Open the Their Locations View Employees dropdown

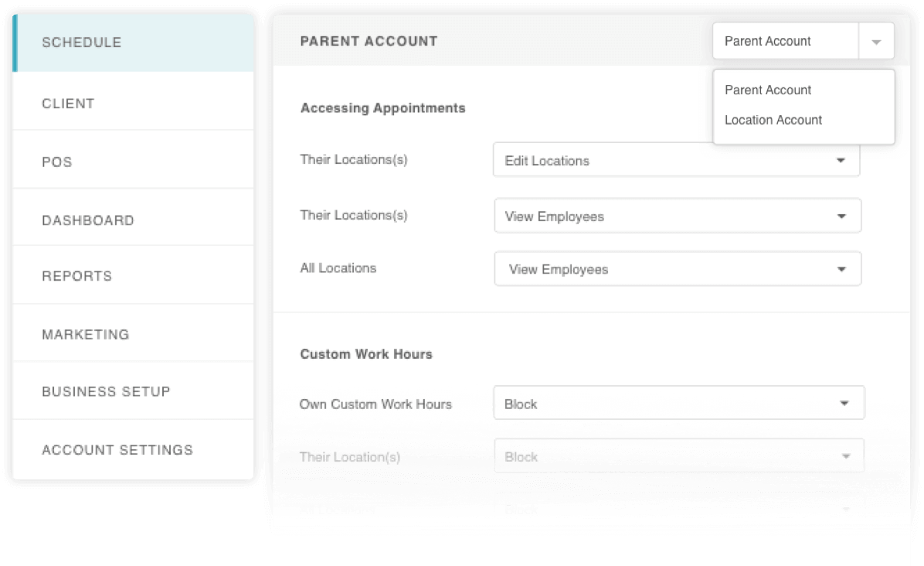click(x=678, y=216)
